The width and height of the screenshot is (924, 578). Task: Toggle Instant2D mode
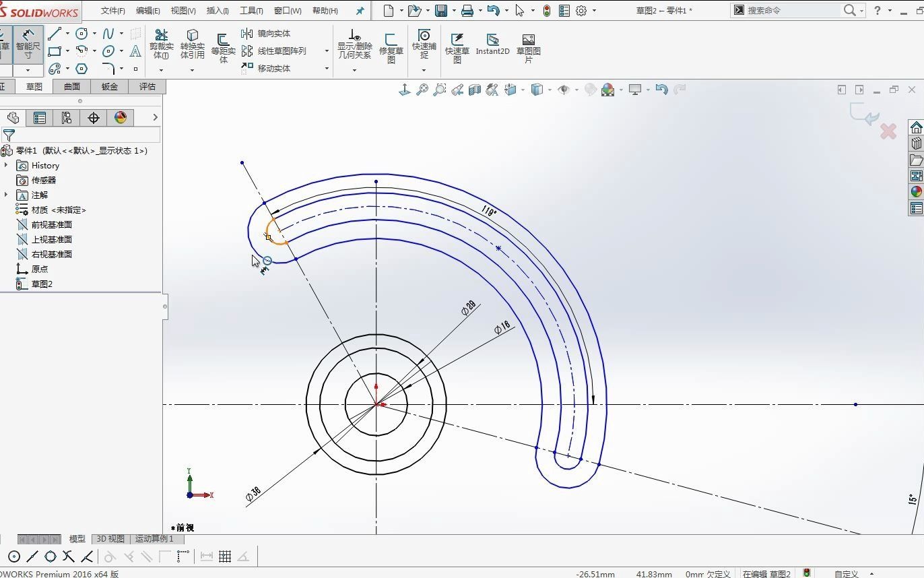click(492, 44)
